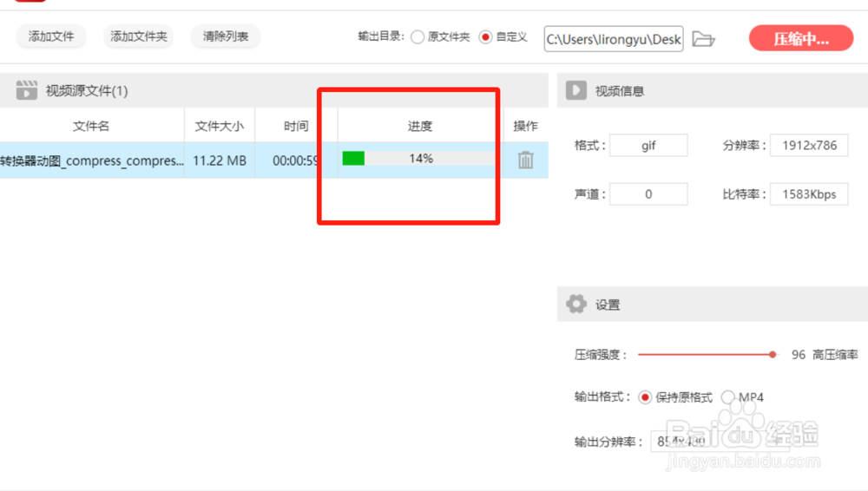Select the 自定义 output radio option
This screenshot has width=868, height=491.
pos(485,37)
